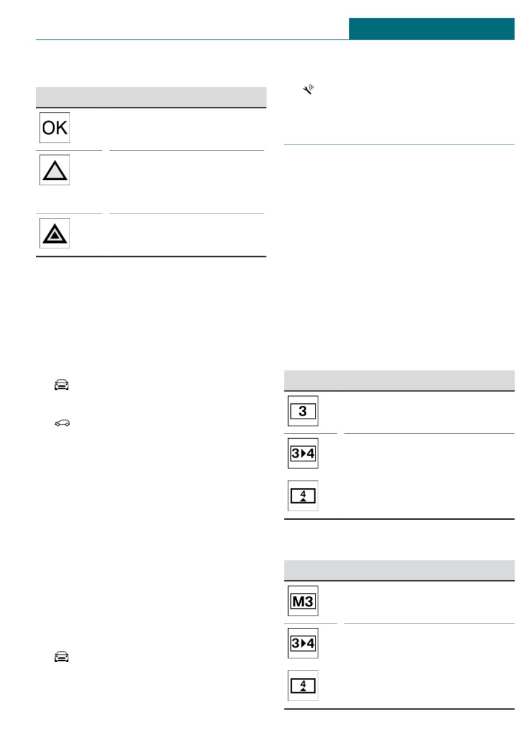Click the front-view car icon above the side-view car
The height and width of the screenshot is (756, 532).
(x=62, y=384)
